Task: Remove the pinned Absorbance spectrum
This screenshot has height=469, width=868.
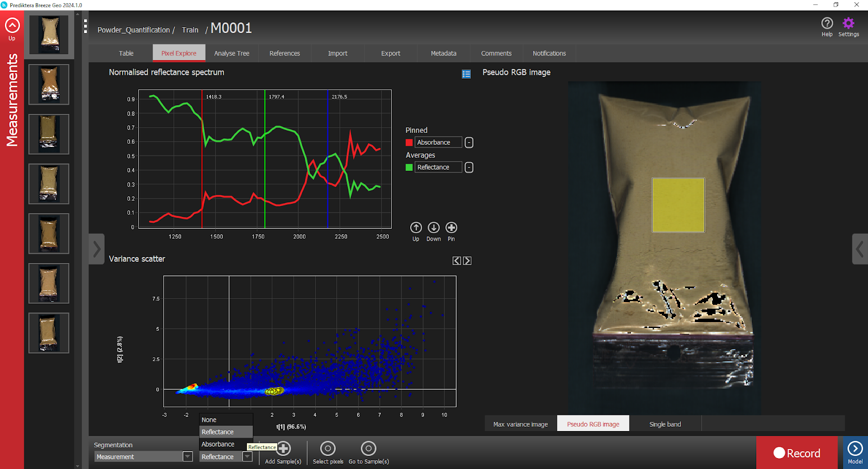Action: click(469, 143)
